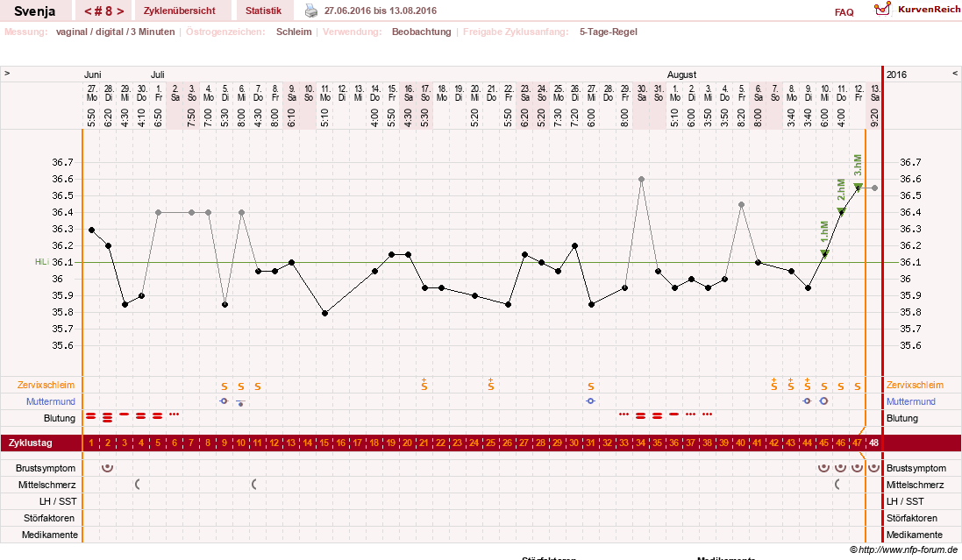
Task: Collapse chart with the right < arrow
Action: coord(955,73)
